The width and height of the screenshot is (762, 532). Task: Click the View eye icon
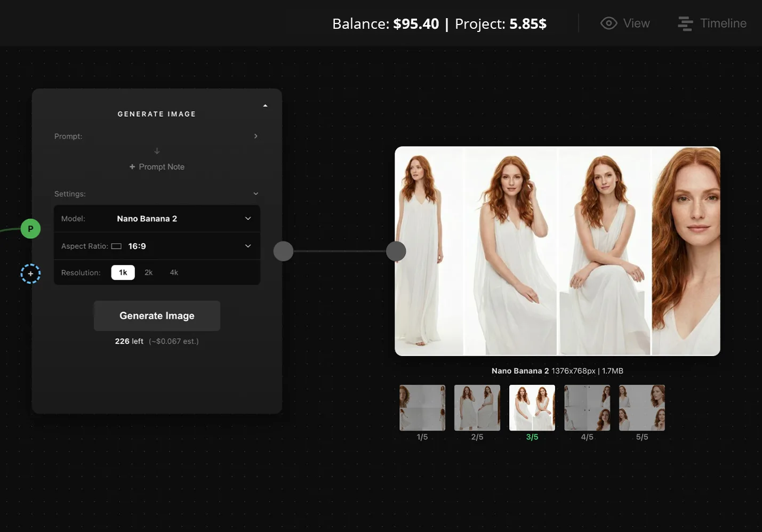coord(608,23)
